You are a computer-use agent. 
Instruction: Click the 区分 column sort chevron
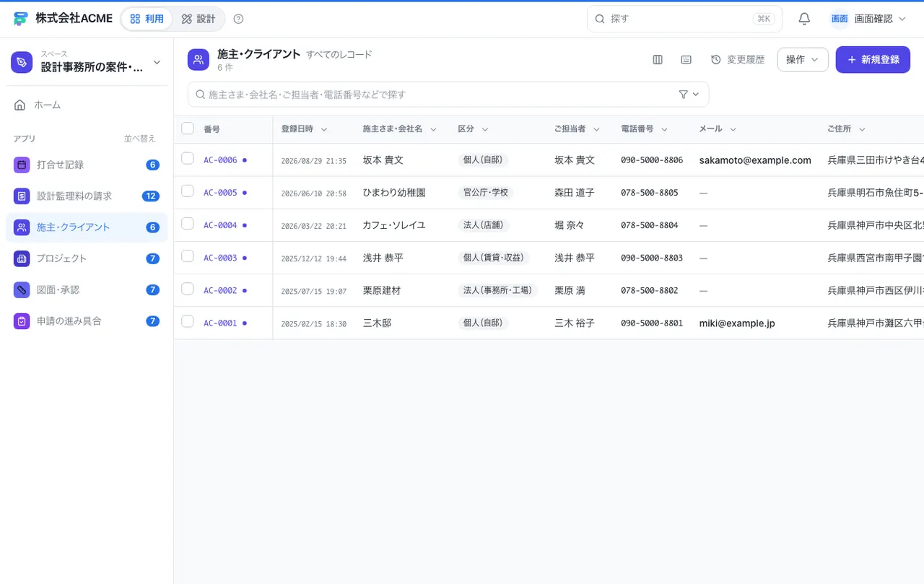[x=485, y=129]
